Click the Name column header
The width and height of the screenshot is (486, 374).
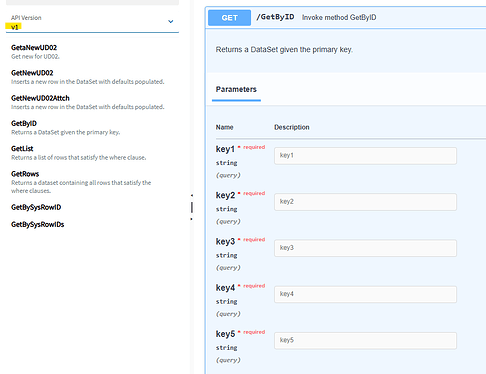224,127
